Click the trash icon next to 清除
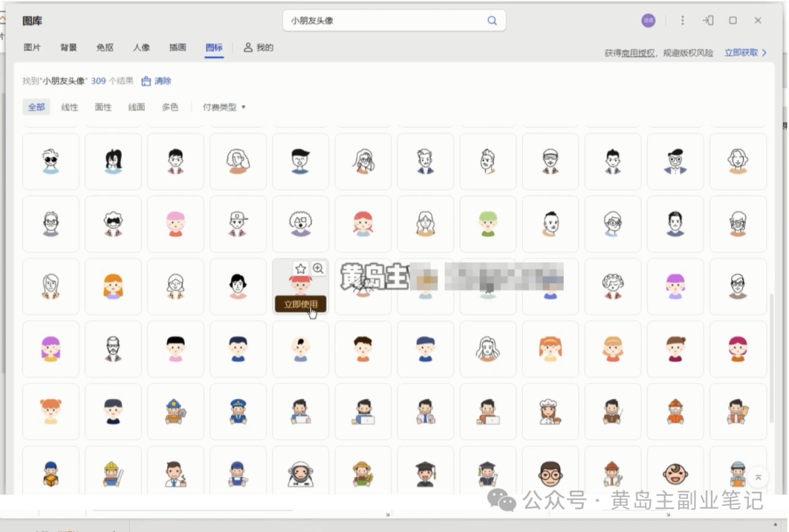The image size is (789, 532). click(x=146, y=81)
